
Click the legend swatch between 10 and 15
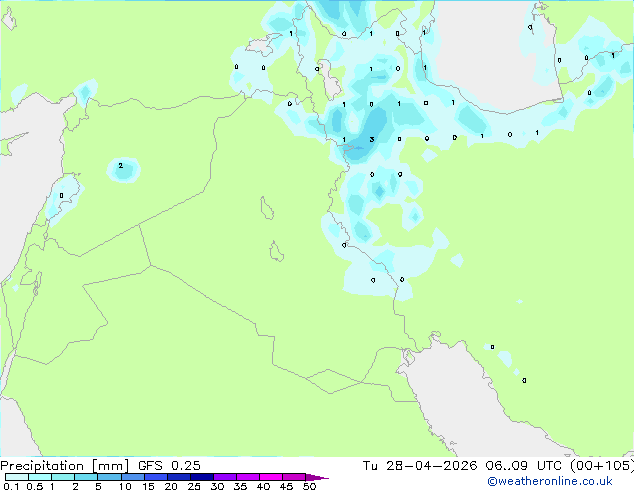click(x=133, y=477)
